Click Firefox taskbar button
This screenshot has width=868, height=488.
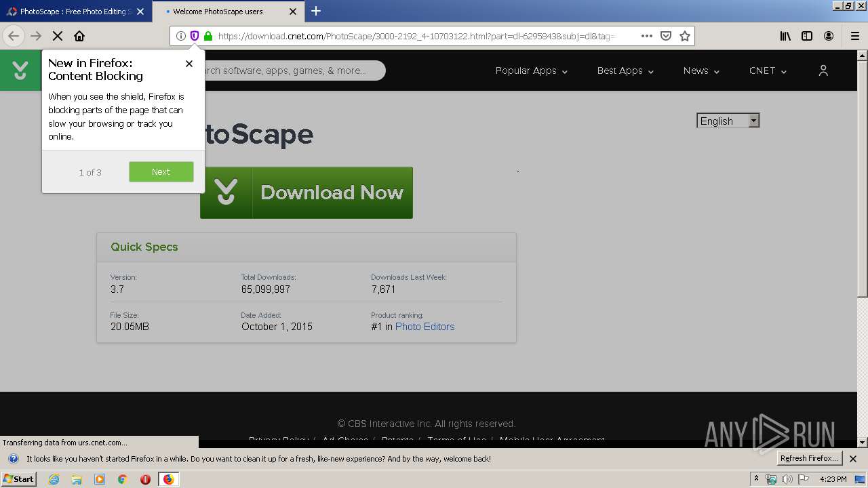[168, 479]
